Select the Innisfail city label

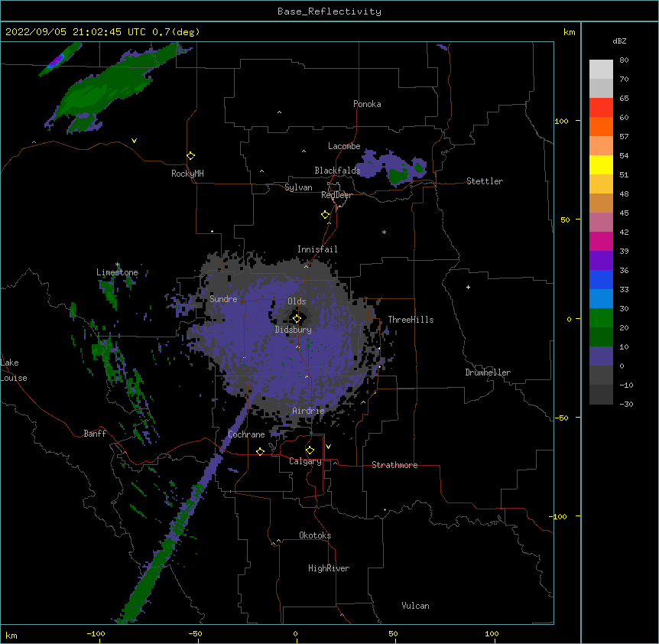pyautogui.click(x=317, y=249)
